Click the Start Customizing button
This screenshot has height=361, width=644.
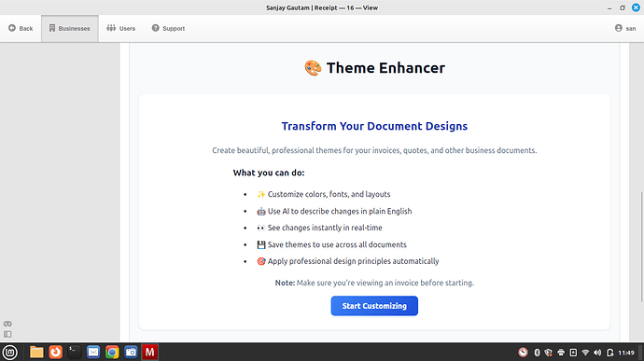click(374, 306)
